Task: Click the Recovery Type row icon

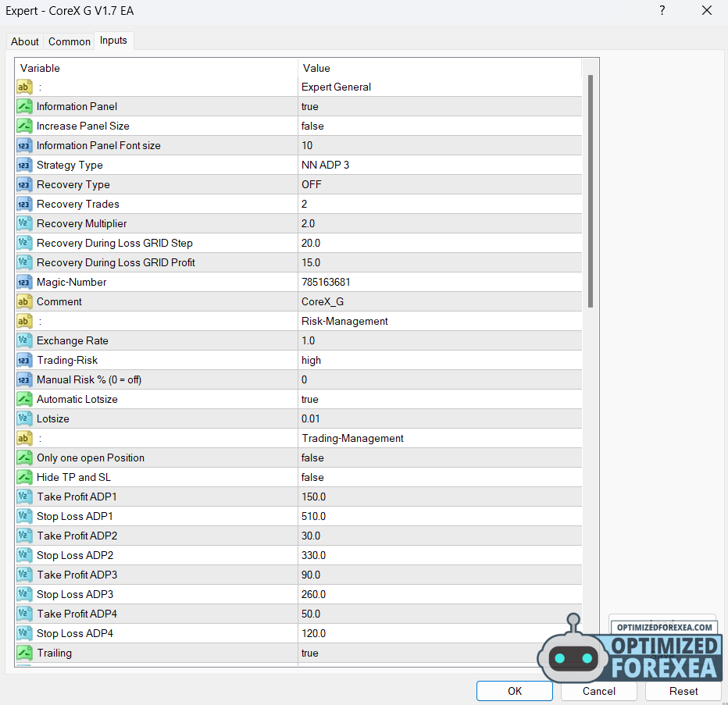Action: click(x=24, y=184)
